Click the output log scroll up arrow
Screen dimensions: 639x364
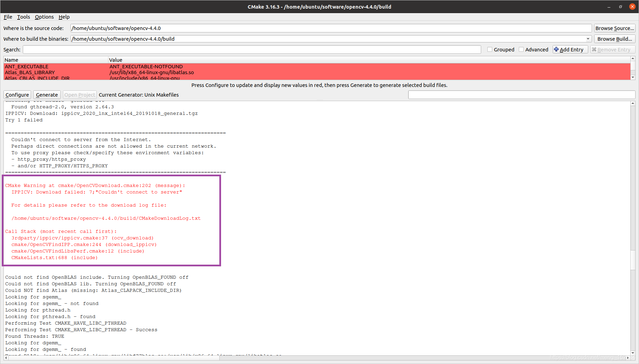click(633, 103)
